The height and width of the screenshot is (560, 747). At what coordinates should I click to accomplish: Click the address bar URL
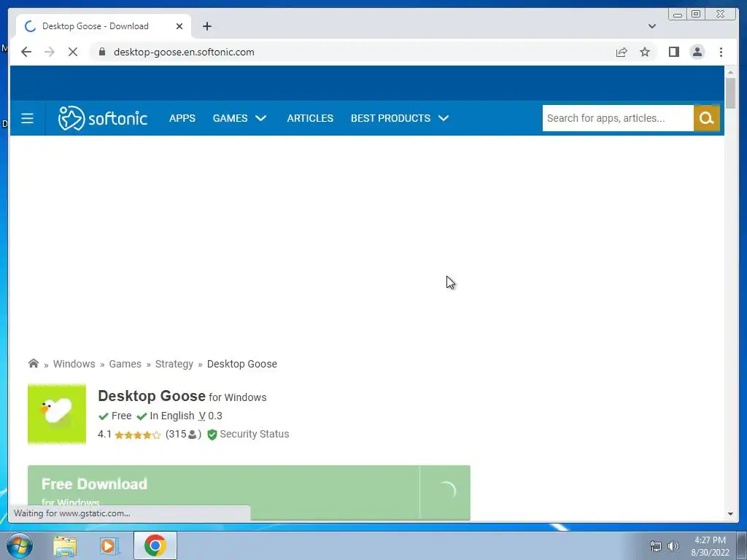[184, 52]
